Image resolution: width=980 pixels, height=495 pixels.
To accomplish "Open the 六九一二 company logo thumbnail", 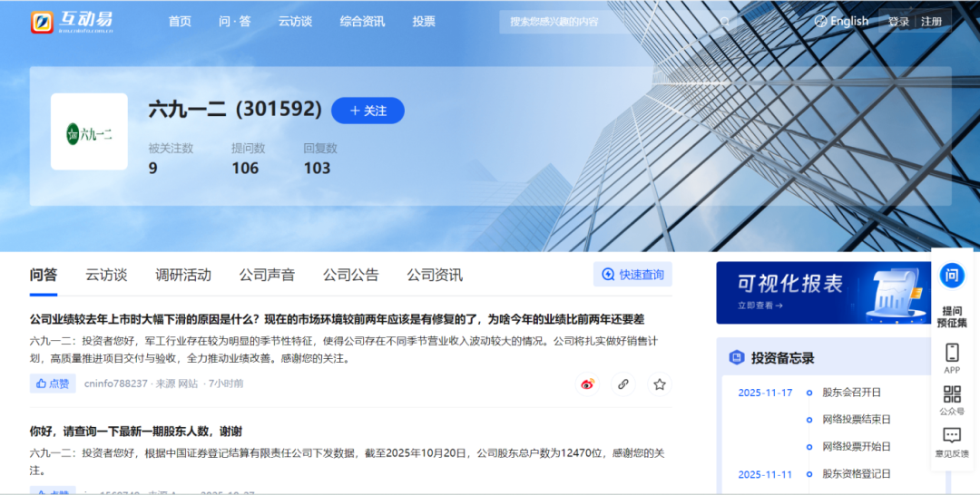I will (x=89, y=131).
